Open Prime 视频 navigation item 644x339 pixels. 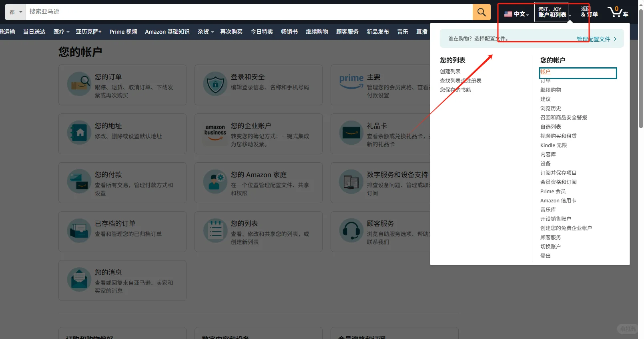pos(123,32)
